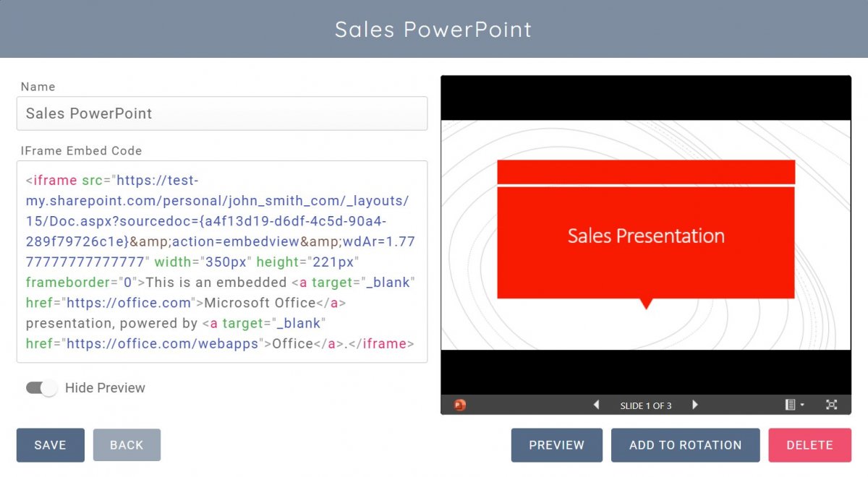The height and width of the screenshot is (477, 868).
Task: Click inside the IFrame Embed Code box
Action: 221,262
